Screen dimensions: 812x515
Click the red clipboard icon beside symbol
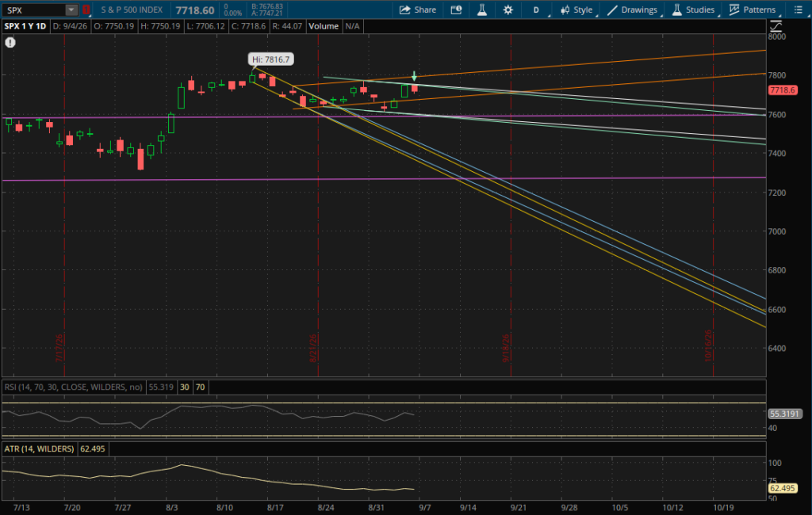pos(86,10)
